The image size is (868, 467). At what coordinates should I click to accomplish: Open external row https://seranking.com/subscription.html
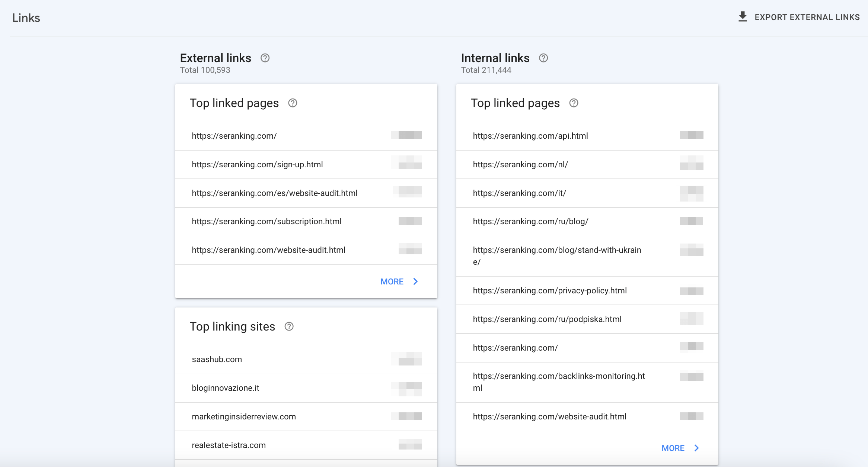pos(306,222)
